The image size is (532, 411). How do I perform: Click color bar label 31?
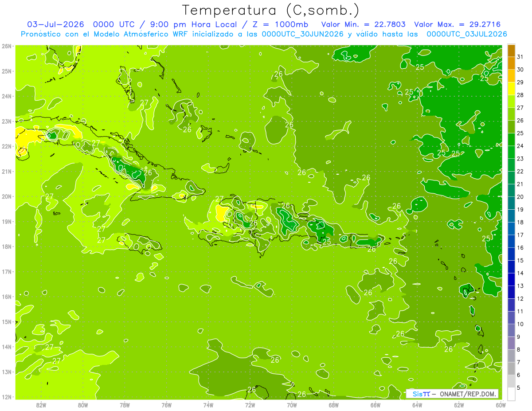point(520,57)
